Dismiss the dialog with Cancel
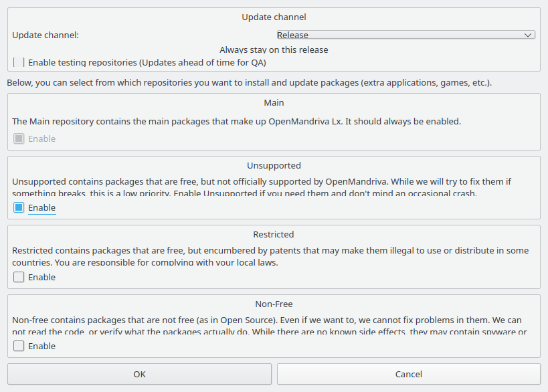The height and width of the screenshot is (392, 548). tap(409, 374)
